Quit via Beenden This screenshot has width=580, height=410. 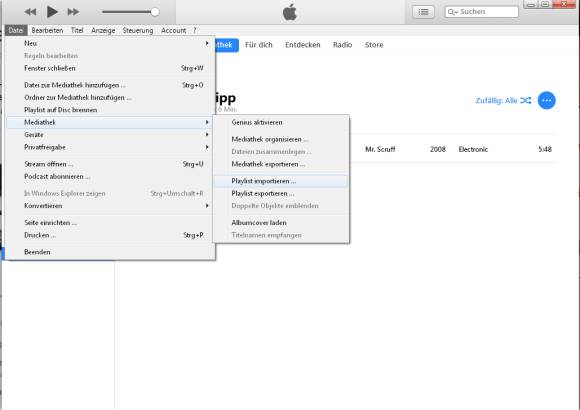point(110,252)
